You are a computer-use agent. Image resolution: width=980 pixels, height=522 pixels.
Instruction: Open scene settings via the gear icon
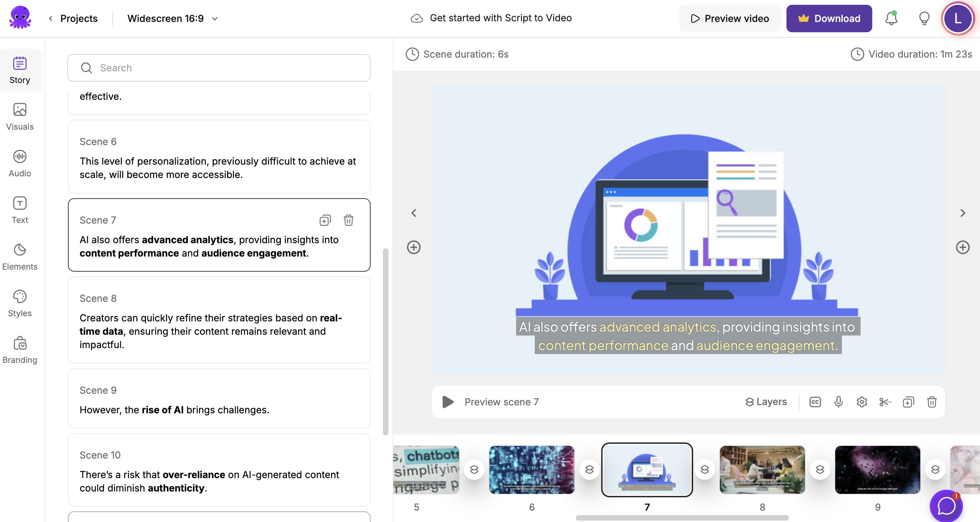862,402
